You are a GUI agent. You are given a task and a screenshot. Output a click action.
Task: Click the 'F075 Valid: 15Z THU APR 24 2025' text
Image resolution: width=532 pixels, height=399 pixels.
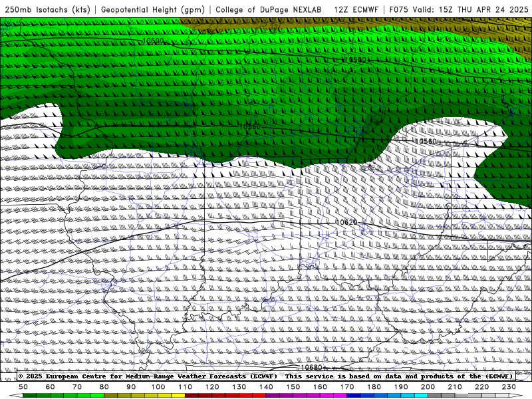[459, 9]
